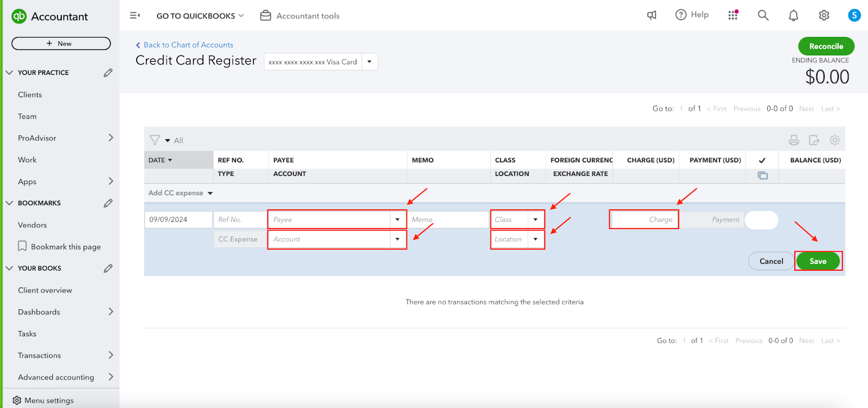Click the New button
Viewport: 868px width, 408px height.
click(x=61, y=43)
